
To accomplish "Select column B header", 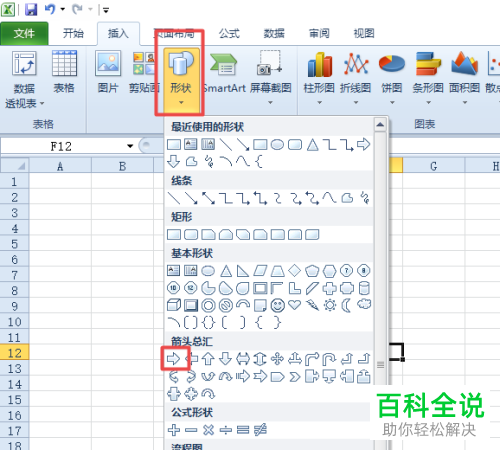I will point(122,166).
